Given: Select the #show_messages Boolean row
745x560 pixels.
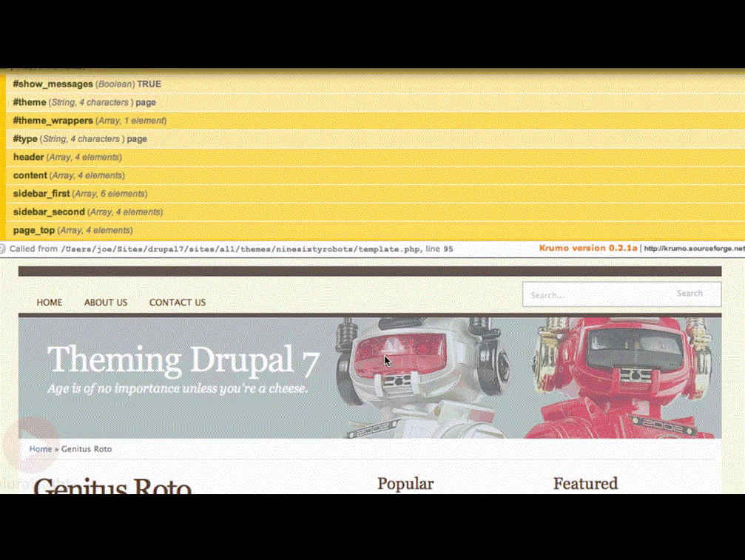Looking at the screenshot, I should click(375, 84).
